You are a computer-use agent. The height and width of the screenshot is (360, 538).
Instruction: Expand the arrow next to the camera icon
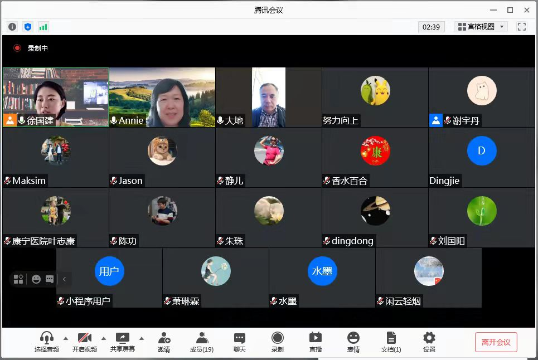click(x=104, y=339)
